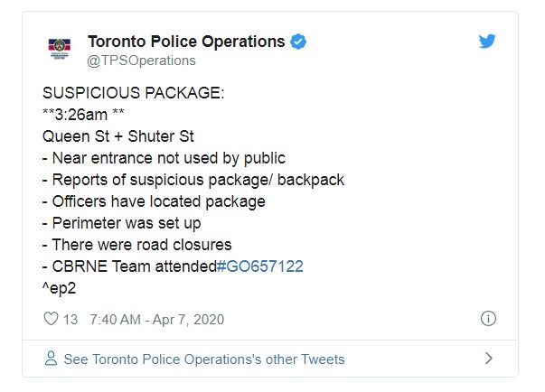Screen dimensions: 545x392
Task: Click the **3:26am ** time line
Action: [x=83, y=114]
